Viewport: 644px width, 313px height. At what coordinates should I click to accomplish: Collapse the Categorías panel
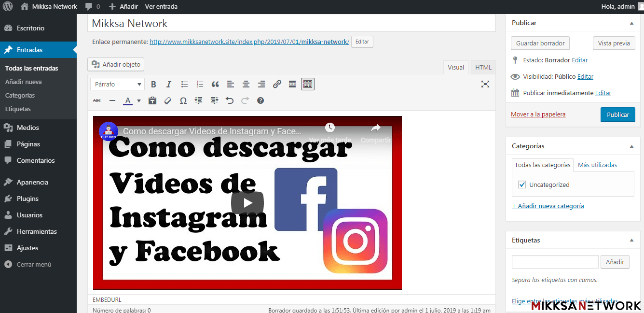(631, 146)
